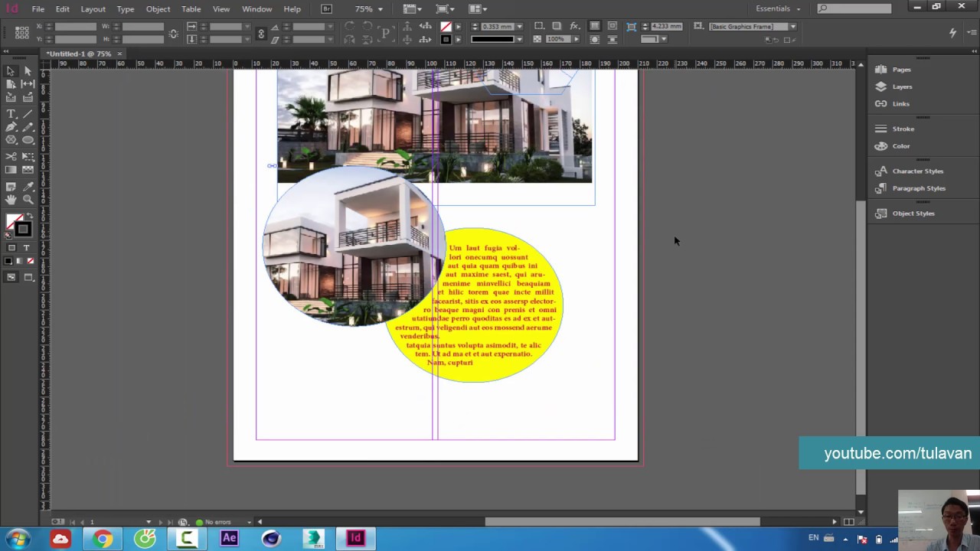Open the Edit menu
Screen dimensions: 980x551
[x=62, y=8]
